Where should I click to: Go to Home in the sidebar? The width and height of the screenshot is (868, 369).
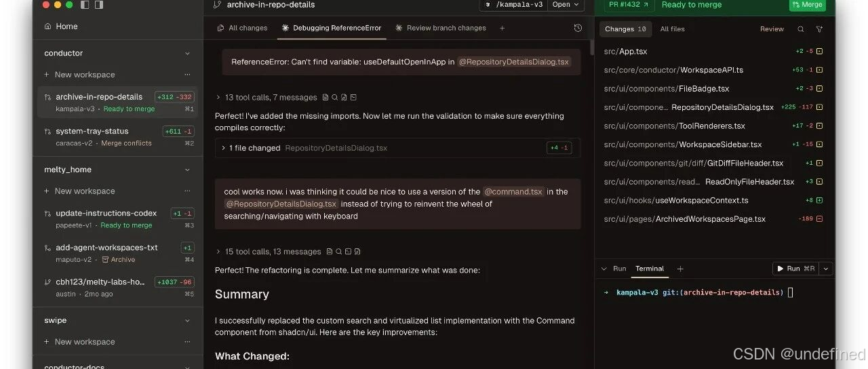(61, 26)
